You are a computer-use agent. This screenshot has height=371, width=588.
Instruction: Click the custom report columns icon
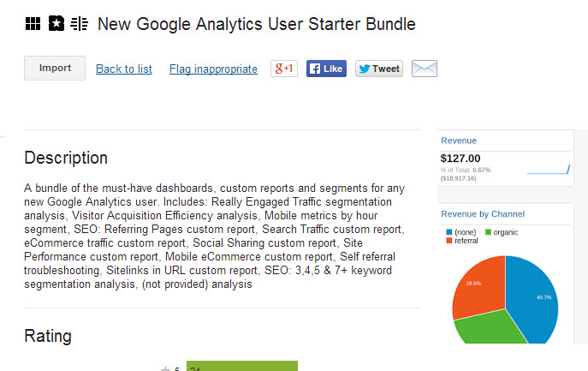[79, 24]
